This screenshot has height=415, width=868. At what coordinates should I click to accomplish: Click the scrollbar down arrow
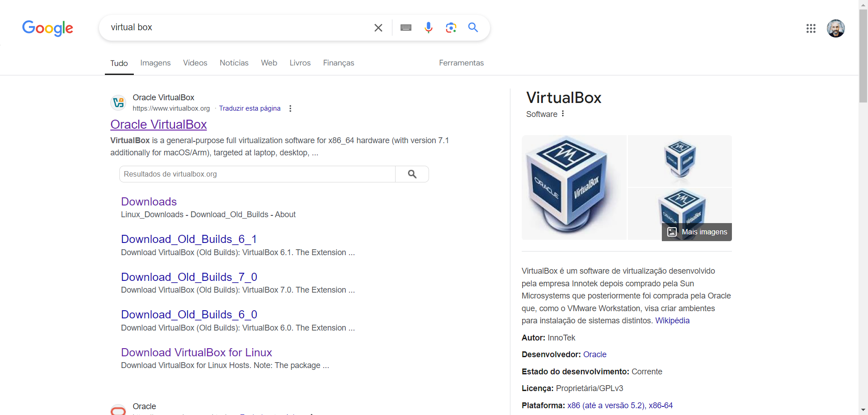tap(863, 410)
